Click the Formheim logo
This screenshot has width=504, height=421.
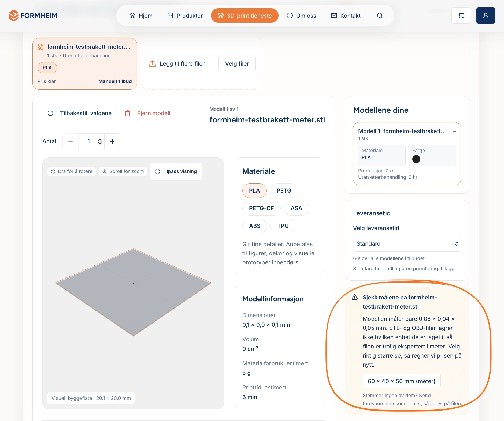click(x=33, y=16)
